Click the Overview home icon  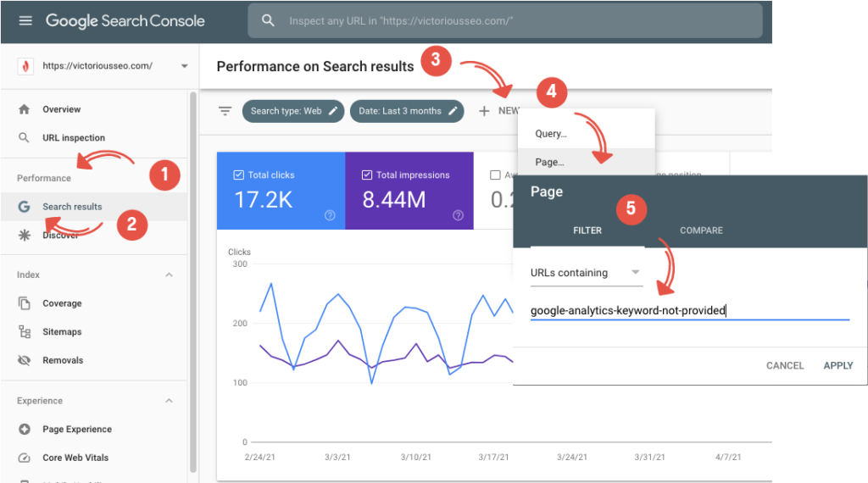[24, 109]
